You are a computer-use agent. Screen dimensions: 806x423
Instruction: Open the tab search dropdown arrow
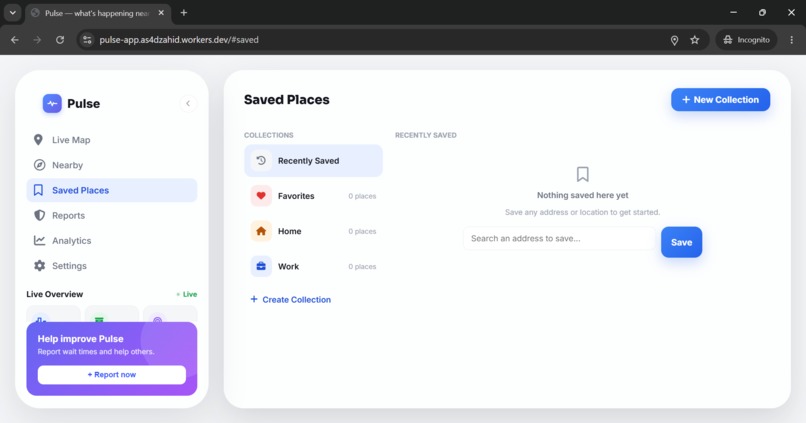(x=13, y=13)
